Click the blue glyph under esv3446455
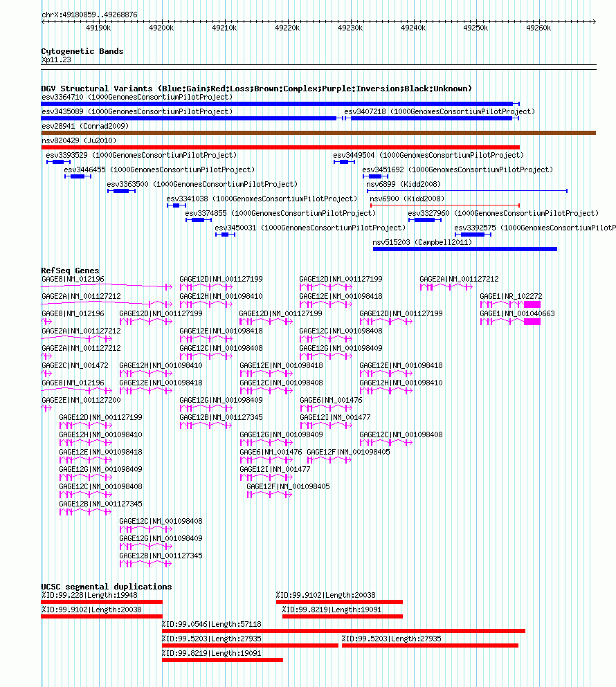Viewport: 616px width, 687px height. tap(78, 176)
